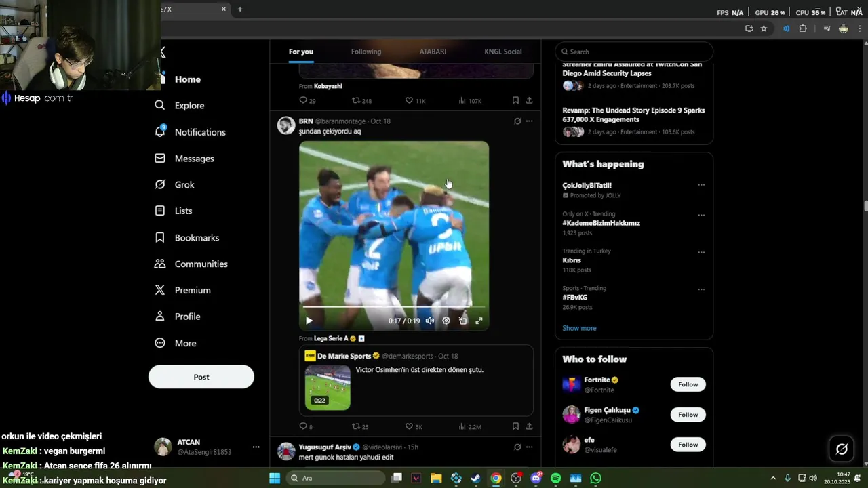The image size is (868, 488).
Task: Open video settings gear icon
Action: click(446, 321)
